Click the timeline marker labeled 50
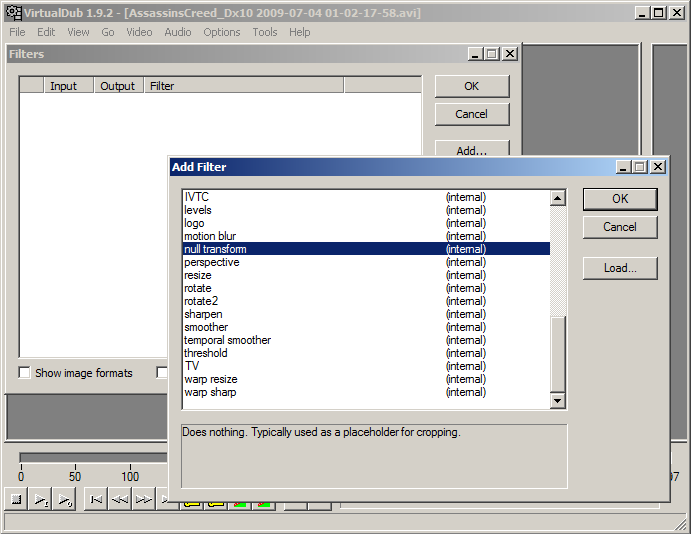 (x=75, y=476)
